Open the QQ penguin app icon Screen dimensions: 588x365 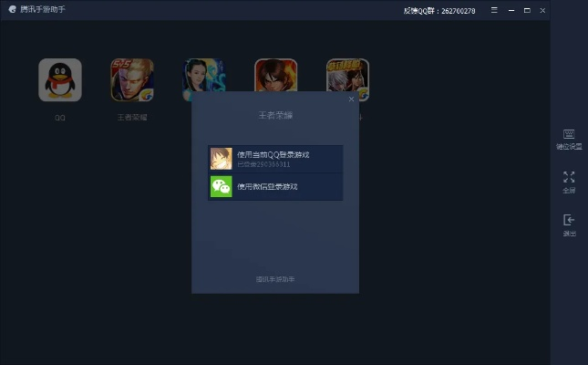pos(60,79)
